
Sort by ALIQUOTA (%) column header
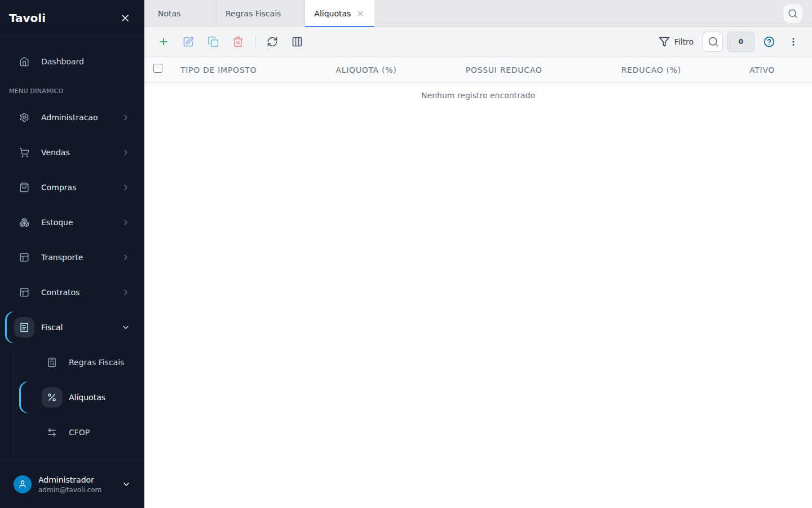(366, 70)
